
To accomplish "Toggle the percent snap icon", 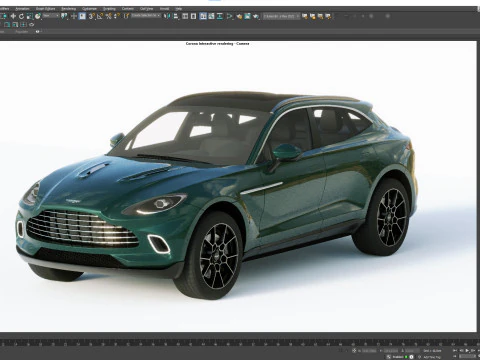I will pyautogui.click(x=109, y=16).
